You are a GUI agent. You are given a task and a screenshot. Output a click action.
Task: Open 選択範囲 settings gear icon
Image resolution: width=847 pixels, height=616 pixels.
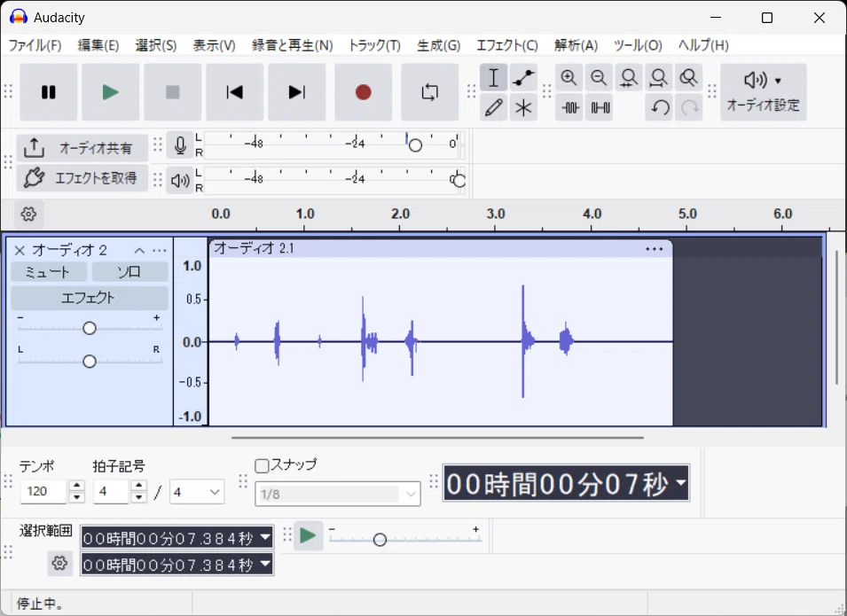click(59, 564)
